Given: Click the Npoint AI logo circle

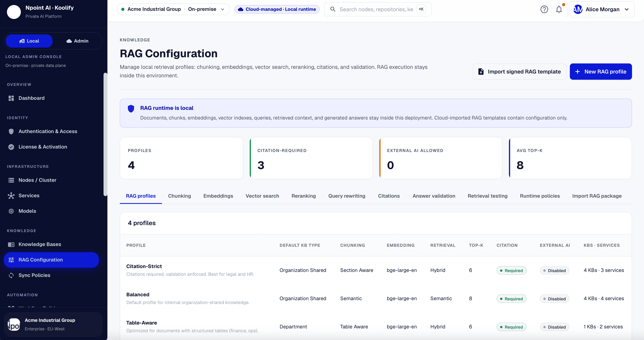Looking at the screenshot, I should 14,12.
